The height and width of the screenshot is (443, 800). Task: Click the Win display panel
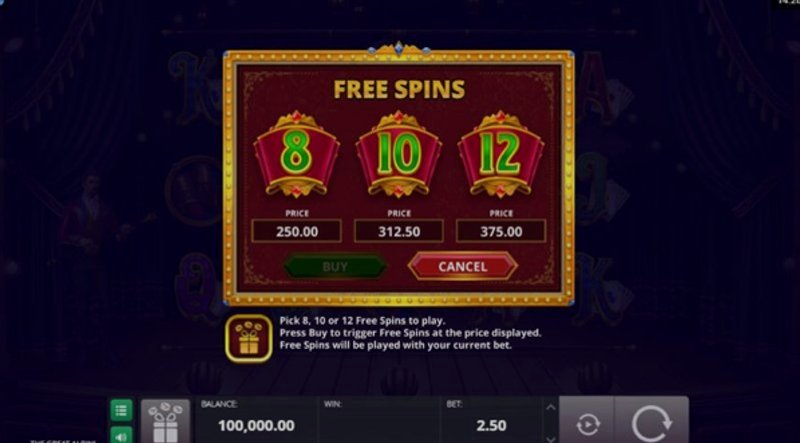coord(379,421)
